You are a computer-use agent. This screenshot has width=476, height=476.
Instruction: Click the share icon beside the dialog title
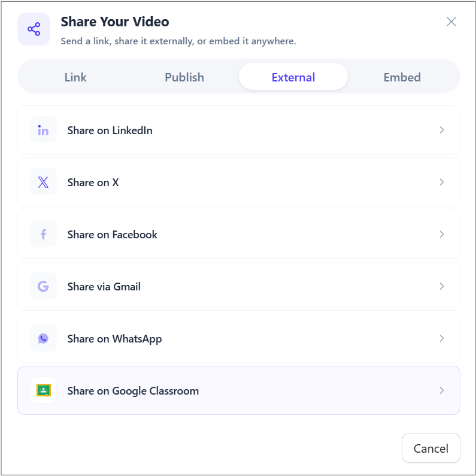pos(34,29)
